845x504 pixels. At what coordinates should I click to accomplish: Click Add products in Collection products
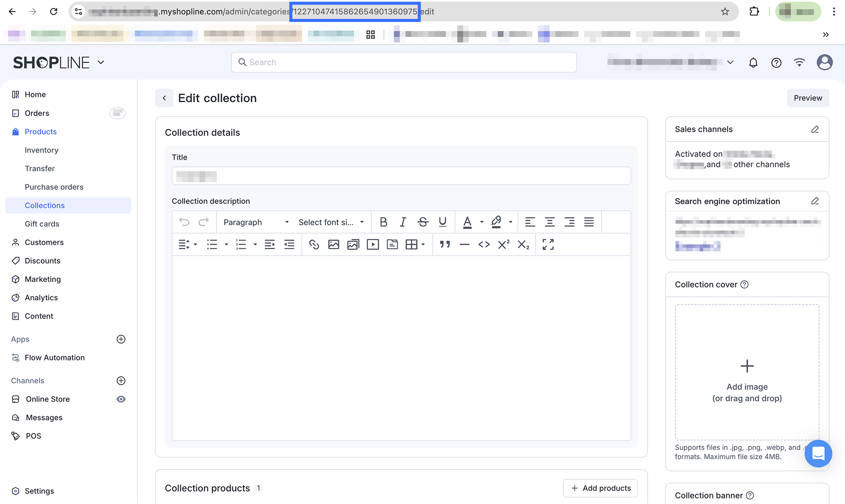[600, 488]
